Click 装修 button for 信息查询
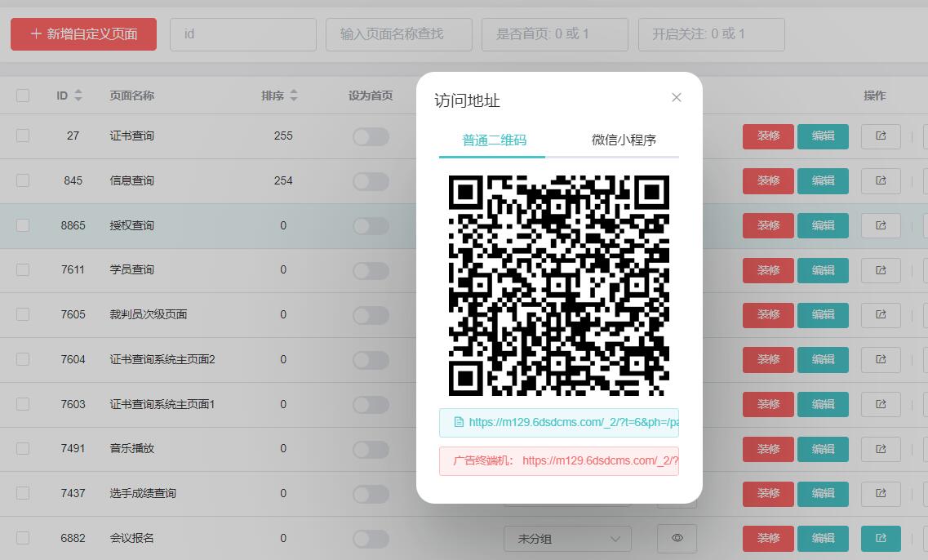Screen dimensions: 928x560 point(768,180)
